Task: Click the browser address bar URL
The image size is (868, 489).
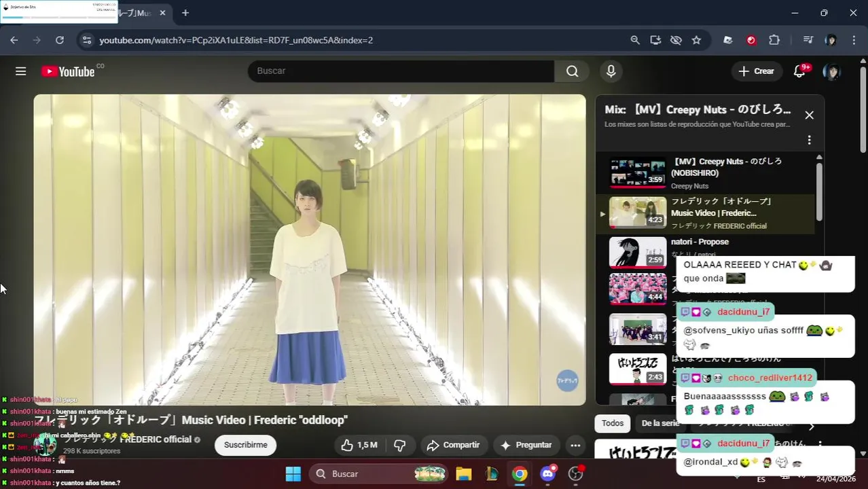Action: click(236, 40)
